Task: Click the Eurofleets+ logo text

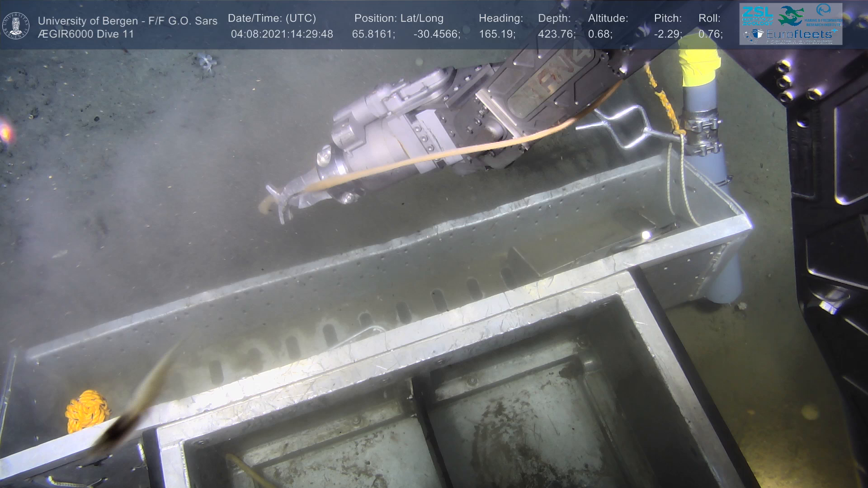Action: tap(799, 34)
